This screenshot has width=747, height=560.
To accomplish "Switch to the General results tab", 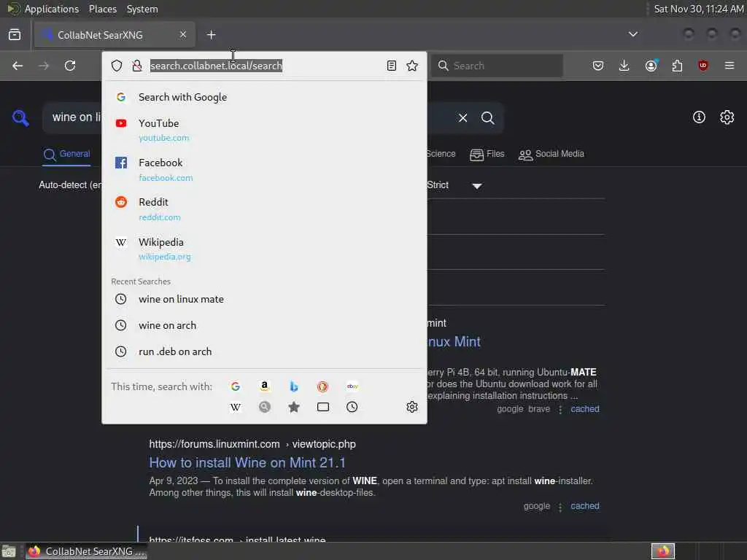I will (66, 154).
